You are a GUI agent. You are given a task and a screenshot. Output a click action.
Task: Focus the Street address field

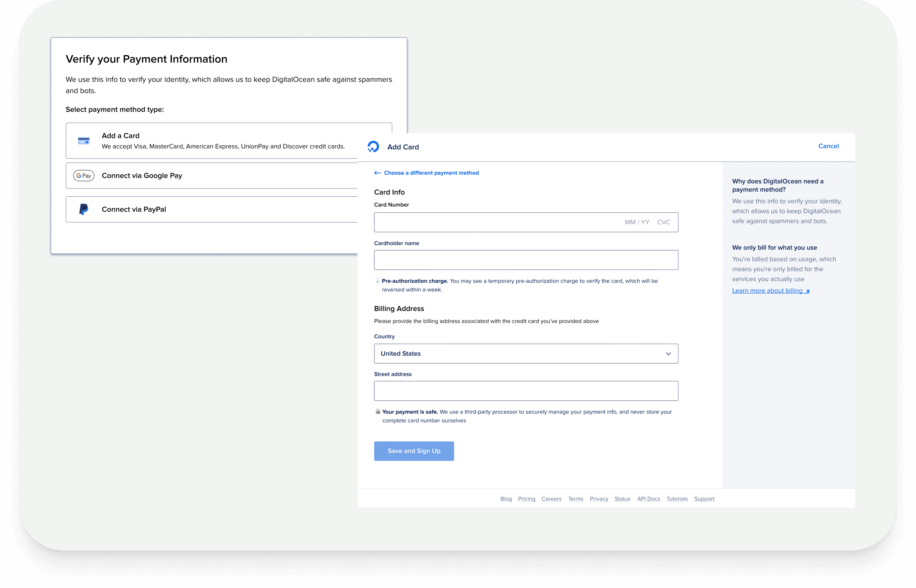click(526, 391)
